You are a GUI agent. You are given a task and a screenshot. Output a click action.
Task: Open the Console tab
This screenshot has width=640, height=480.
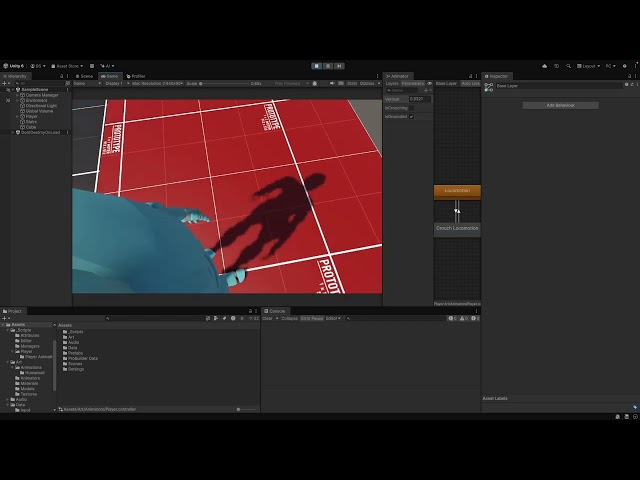(x=275, y=311)
